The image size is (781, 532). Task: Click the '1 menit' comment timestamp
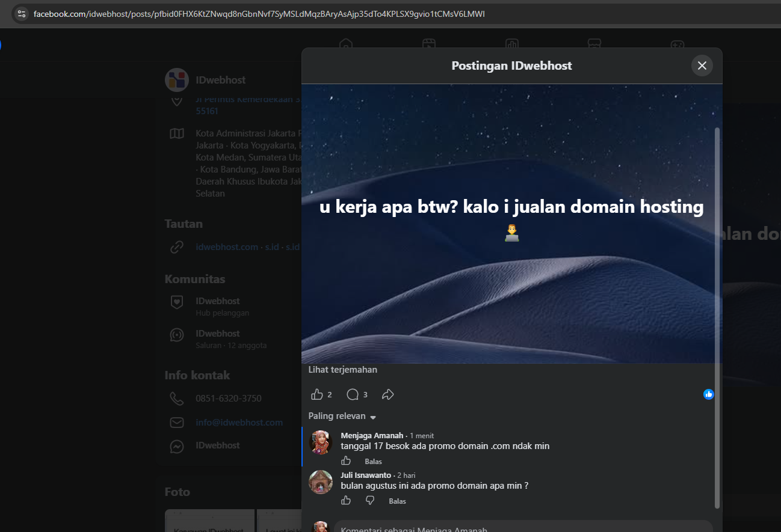coord(422,436)
